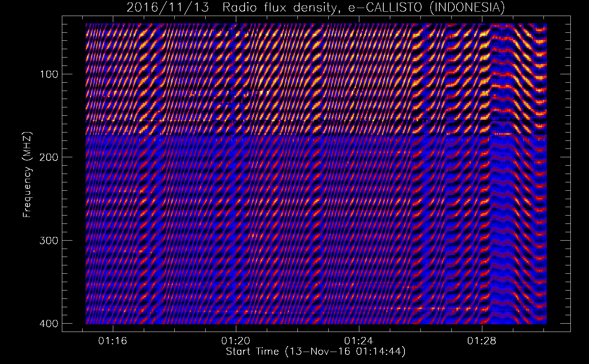Click the 100 frequency tick label
The image size is (589, 364).
click(48, 74)
